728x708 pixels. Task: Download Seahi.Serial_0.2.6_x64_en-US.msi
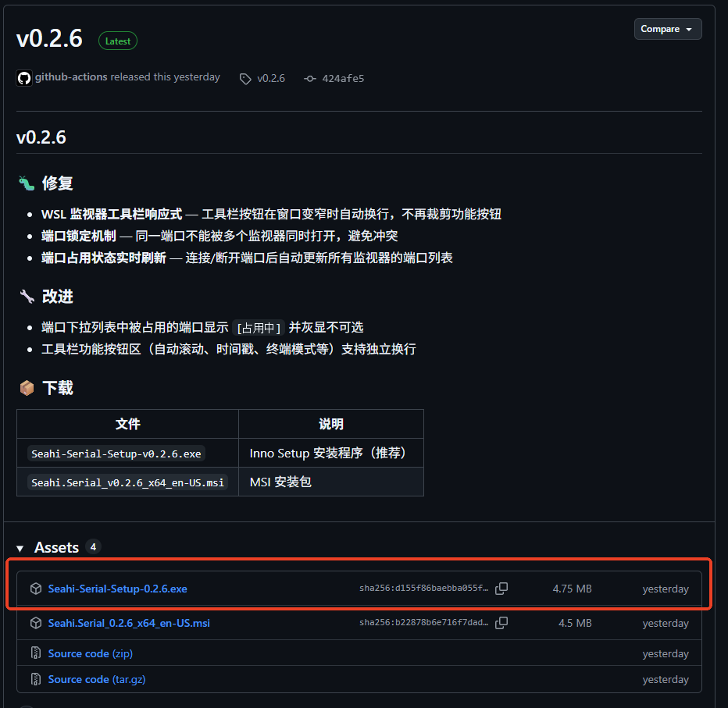(129, 623)
